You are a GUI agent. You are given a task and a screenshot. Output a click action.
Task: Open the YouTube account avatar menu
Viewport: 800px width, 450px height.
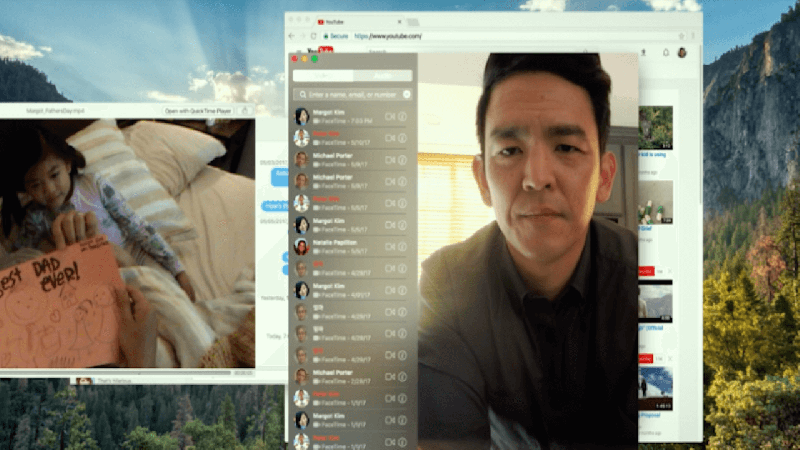click(x=682, y=52)
